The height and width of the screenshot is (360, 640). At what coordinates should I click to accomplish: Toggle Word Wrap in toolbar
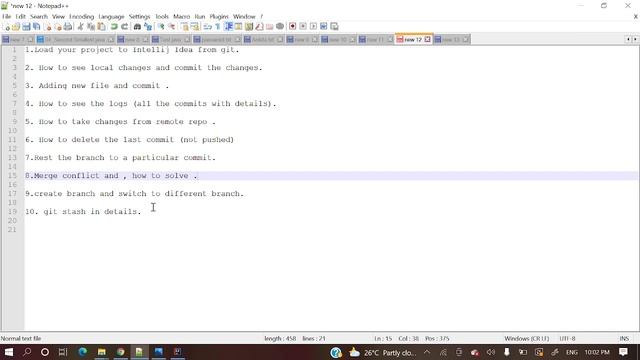tap(207, 27)
